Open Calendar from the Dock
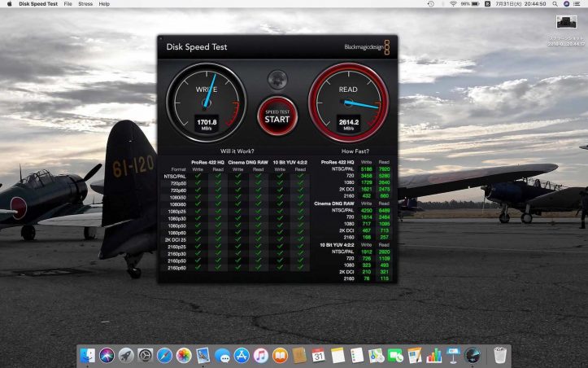The height and width of the screenshot is (368, 588). [x=318, y=355]
